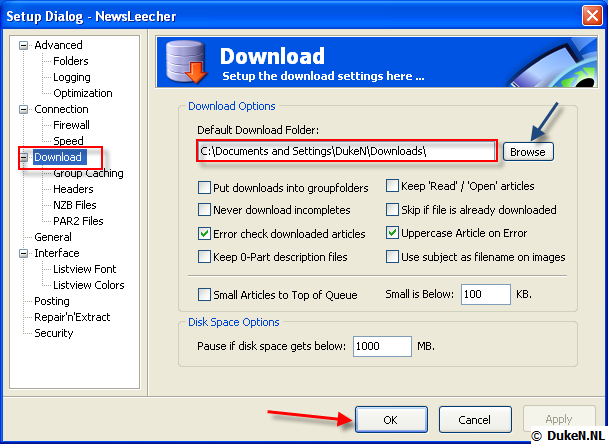Collapse the Interface tree node
Image resolution: width=608 pixels, height=444 pixels.
pyautogui.click(x=24, y=253)
